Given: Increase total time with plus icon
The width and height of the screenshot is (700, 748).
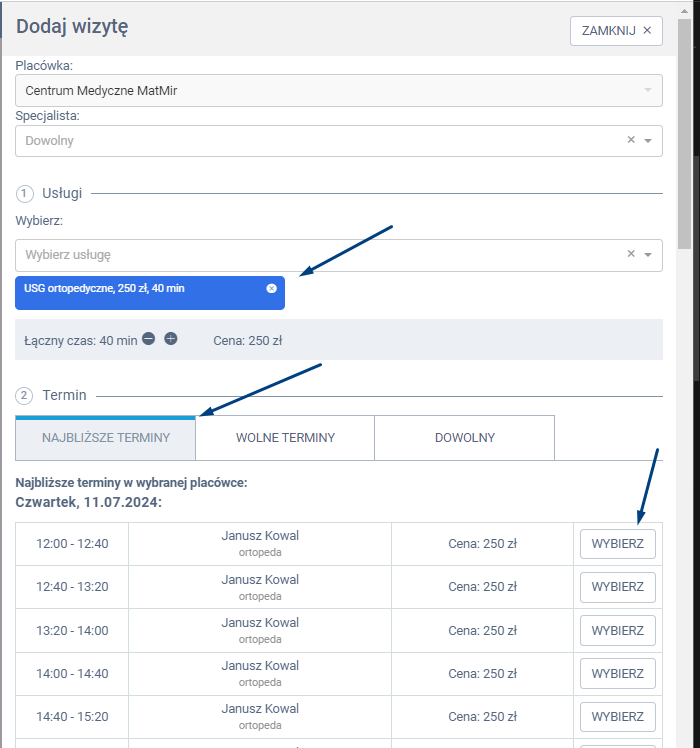Looking at the screenshot, I should 171,339.
